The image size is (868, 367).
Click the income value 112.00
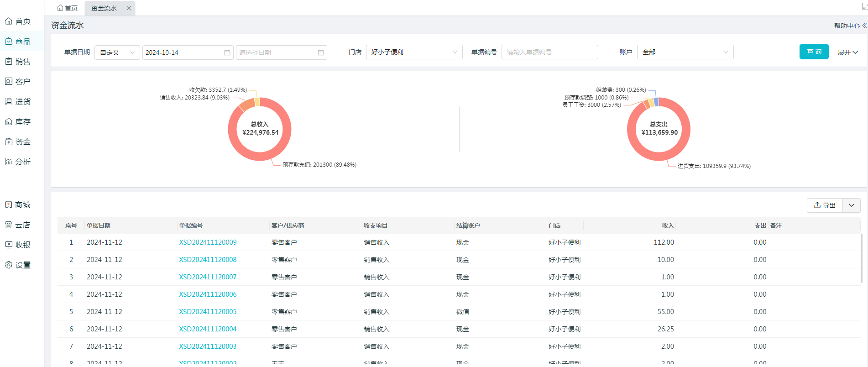point(664,242)
